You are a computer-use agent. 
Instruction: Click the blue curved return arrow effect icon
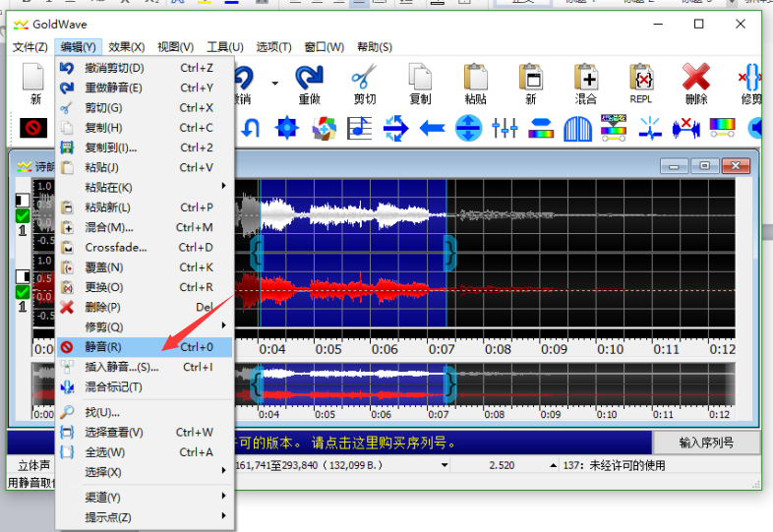click(x=251, y=128)
